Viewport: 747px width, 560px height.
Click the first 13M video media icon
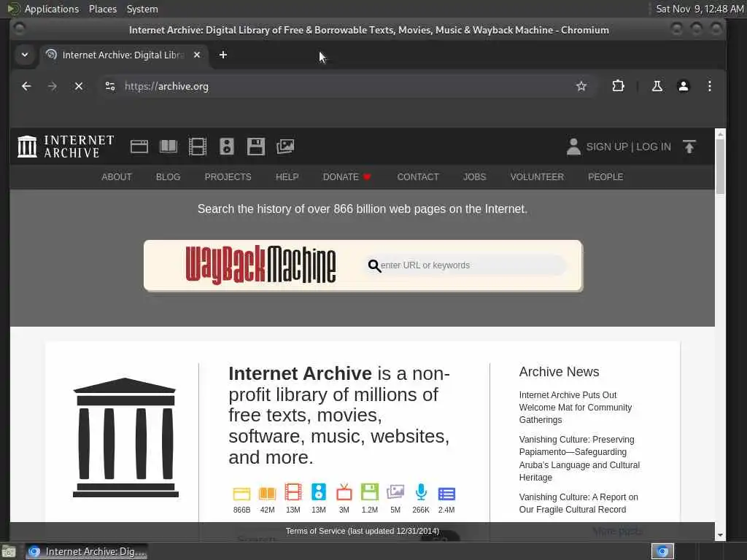click(x=293, y=492)
